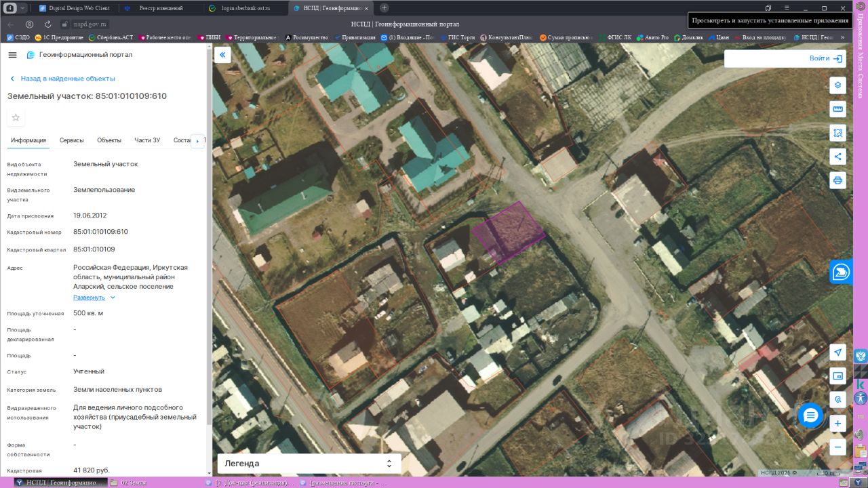
Task: Switch to the Сервисы tab
Action: point(72,140)
